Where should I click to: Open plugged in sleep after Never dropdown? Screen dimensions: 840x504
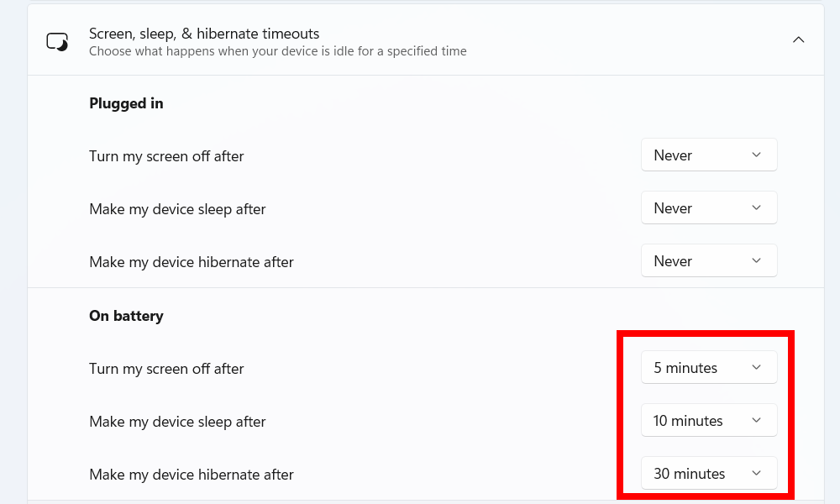click(x=708, y=208)
